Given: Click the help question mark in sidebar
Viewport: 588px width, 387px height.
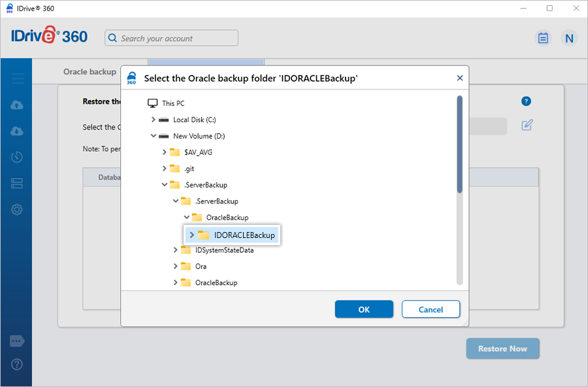Looking at the screenshot, I should pos(17,364).
